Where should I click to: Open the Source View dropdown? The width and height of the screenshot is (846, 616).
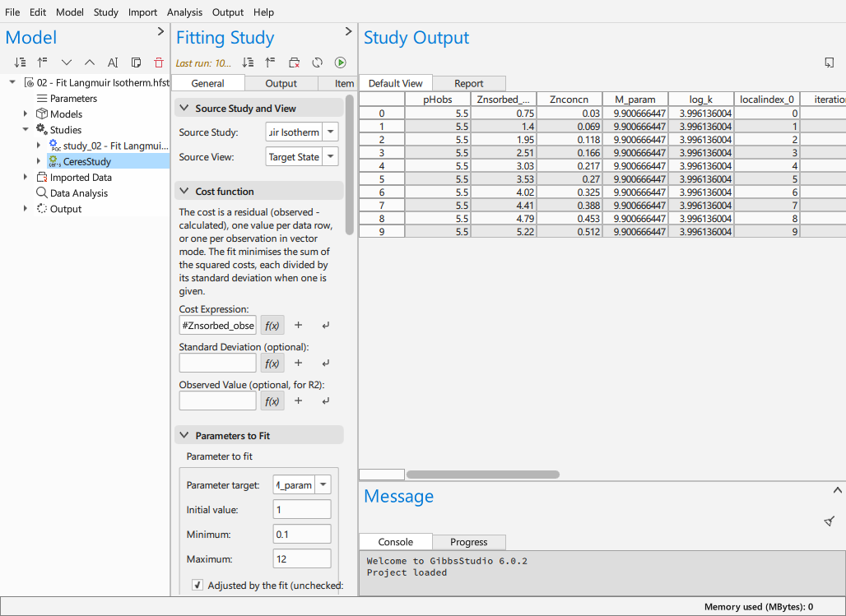(331, 157)
